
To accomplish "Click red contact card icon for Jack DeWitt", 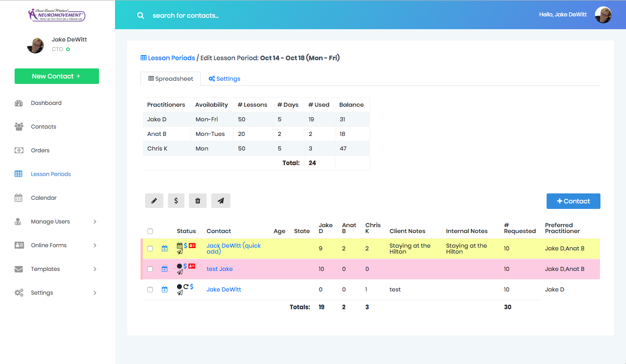I will (x=192, y=246).
